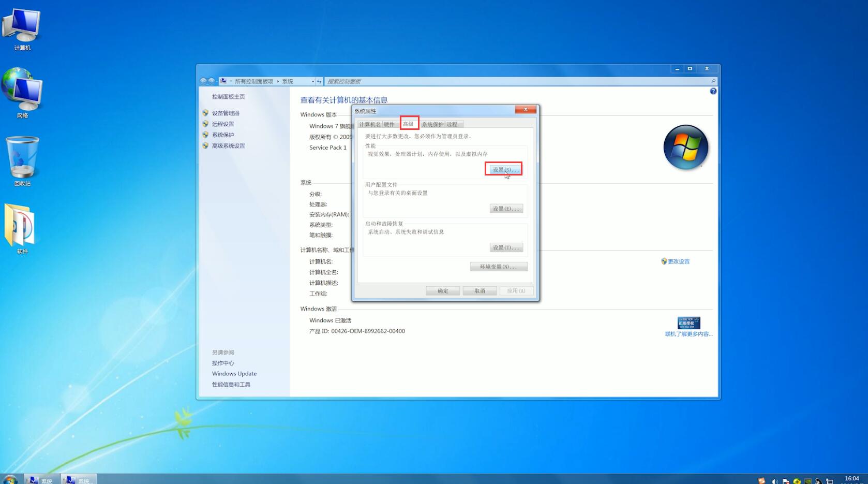Image resolution: width=868 pixels, height=484 pixels.
Task: Click the 查看有关计算机的基本信息 heading
Action: (x=344, y=100)
